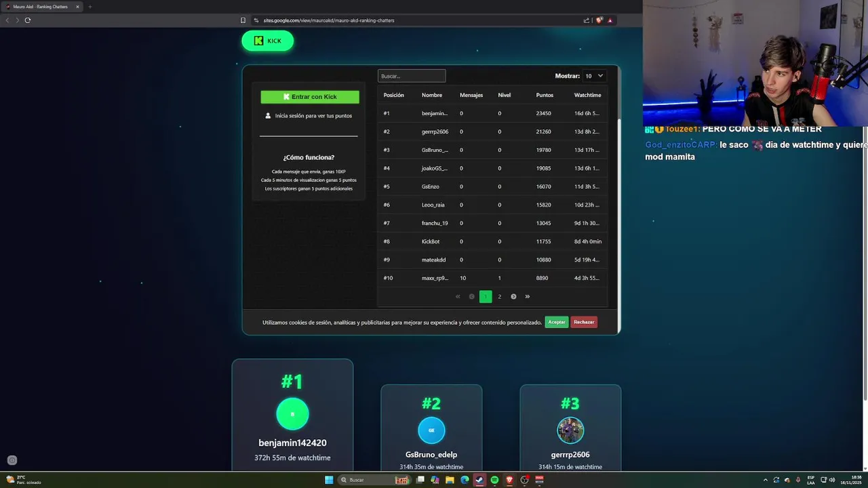The height and width of the screenshot is (488, 868).
Task: Sort by Nivel column header
Action: [504, 95]
